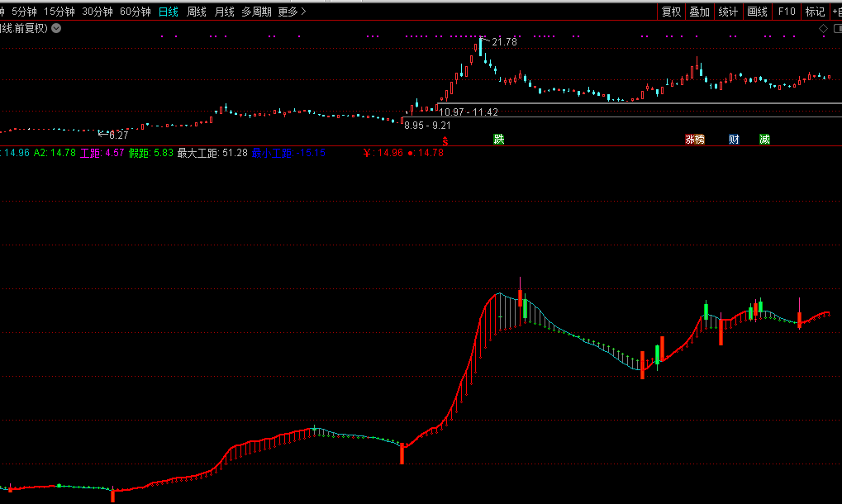Image resolution: width=842 pixels, height=504 pixels.
Task: Click the green 跌 event marker
Action: point(498,139)
